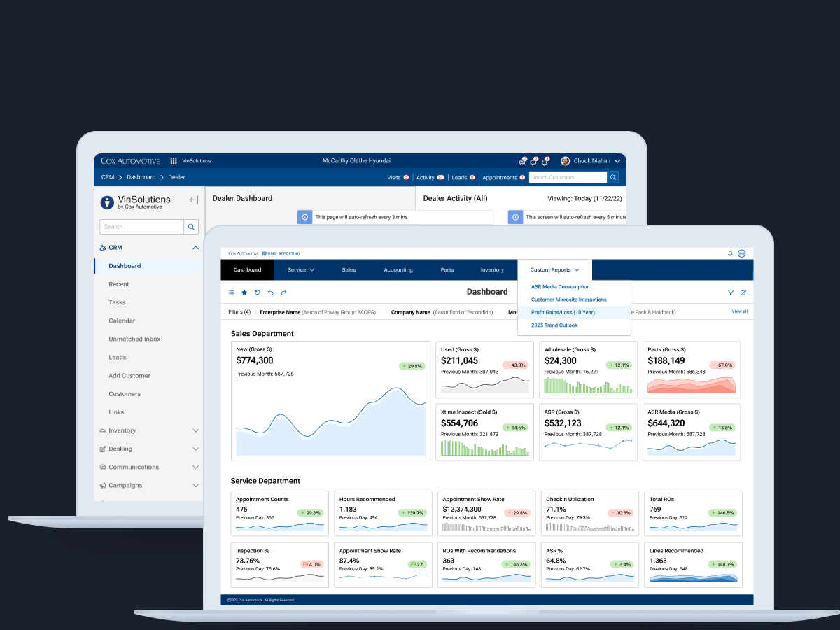The height and width of the screenshot is (630, 840).
Task: Collapse the VinSolutions sidebar with the arrow icon
Action: (194, 200)
